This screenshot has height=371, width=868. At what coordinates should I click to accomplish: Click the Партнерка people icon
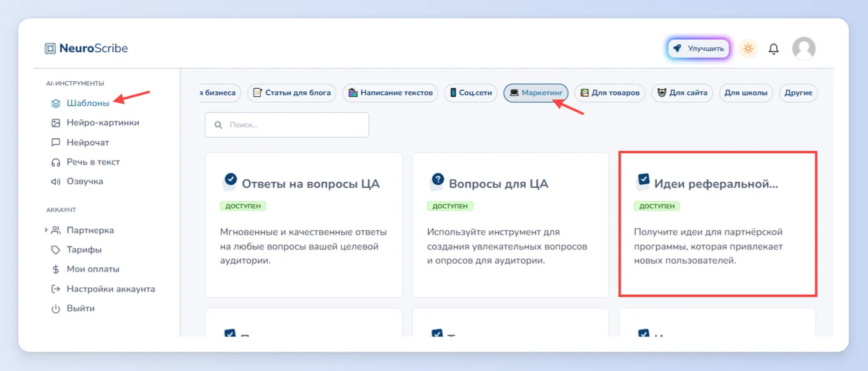(x=56, y=230)
